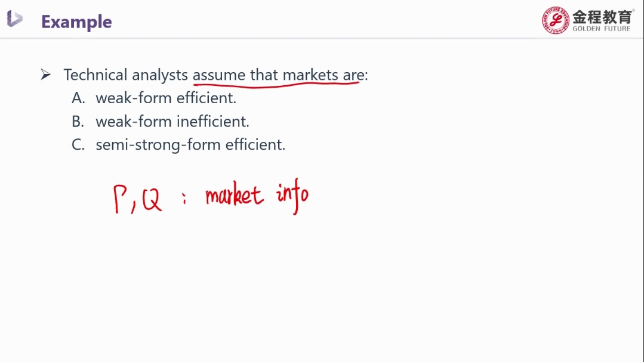Click the 金程教育 Chinese brand text
This screenshot has width=644, height=362.
coord(602,17)
